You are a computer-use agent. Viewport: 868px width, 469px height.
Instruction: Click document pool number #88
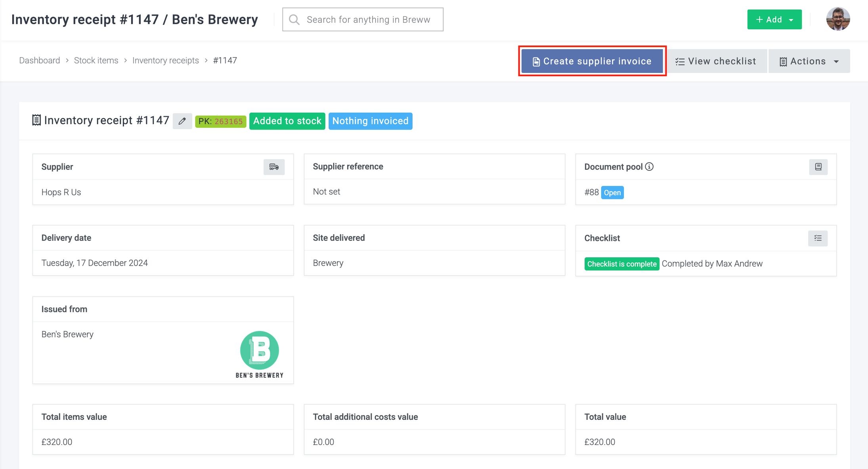coord(591,192)
